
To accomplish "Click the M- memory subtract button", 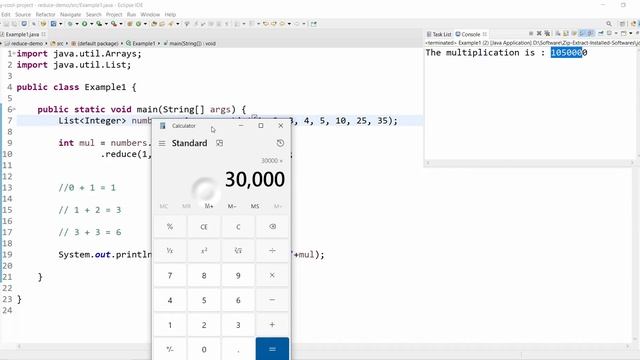I will tap(232, 206).
